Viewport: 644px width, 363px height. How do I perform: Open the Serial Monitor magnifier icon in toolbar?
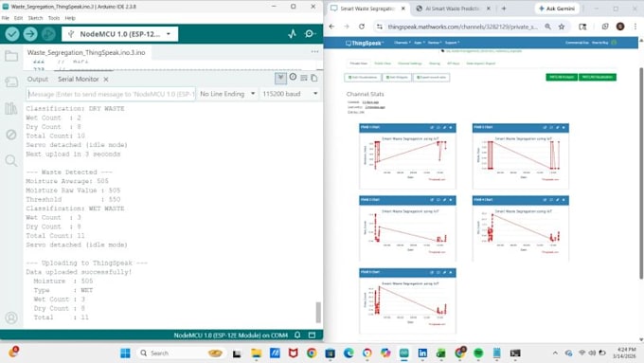(x=310, y=34)
